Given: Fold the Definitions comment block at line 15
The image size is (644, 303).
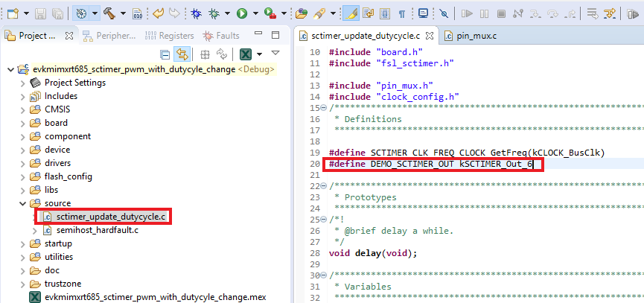Looking at the screenshot, I should (323, 106).
